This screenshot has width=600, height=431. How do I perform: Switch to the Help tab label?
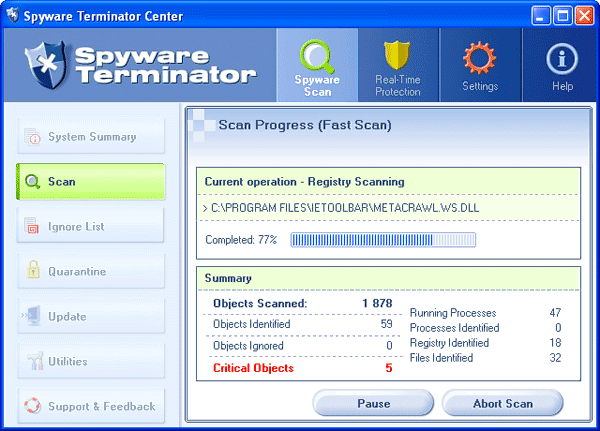(x=562, y=86)
